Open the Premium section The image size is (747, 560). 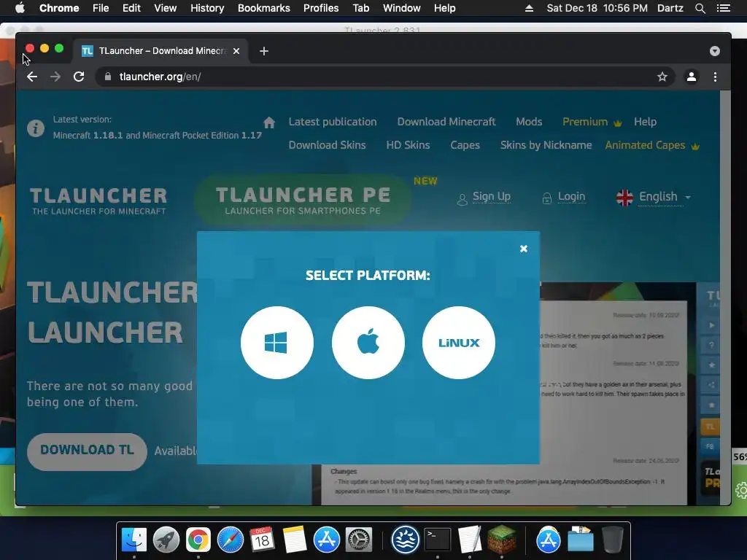(592, 122)
